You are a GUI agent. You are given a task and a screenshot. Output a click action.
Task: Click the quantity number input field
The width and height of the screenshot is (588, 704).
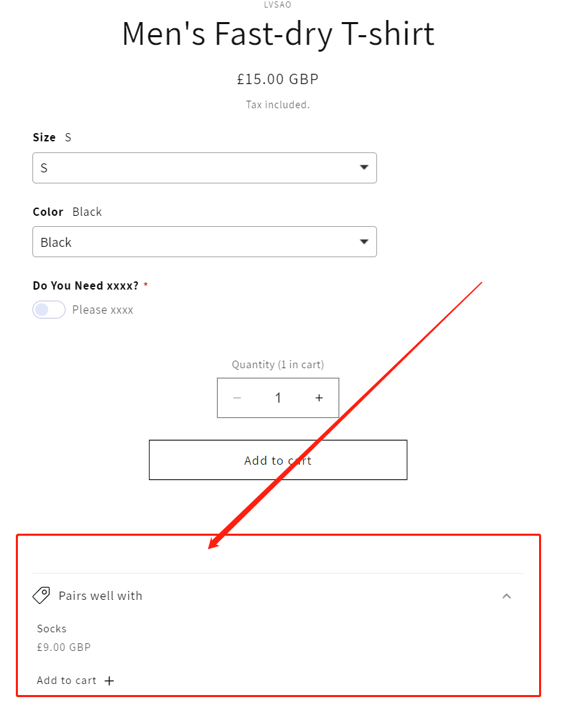278,398
